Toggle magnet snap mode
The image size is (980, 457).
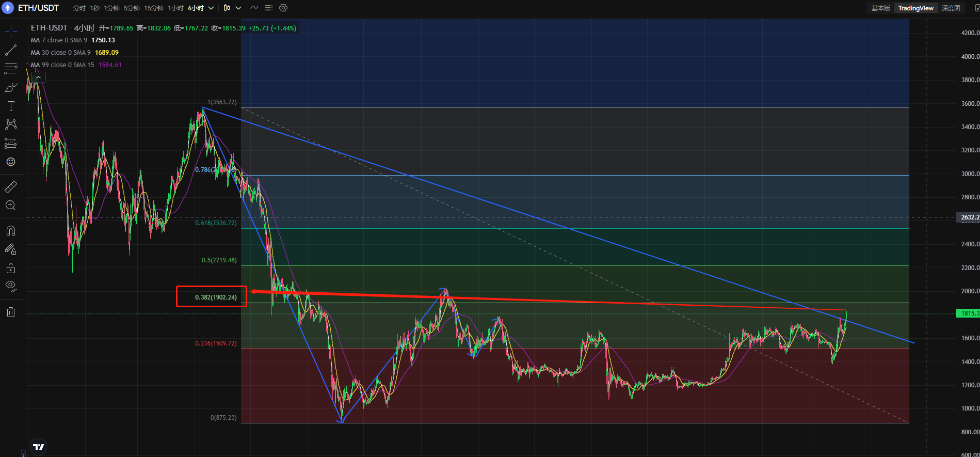[11, 231]
